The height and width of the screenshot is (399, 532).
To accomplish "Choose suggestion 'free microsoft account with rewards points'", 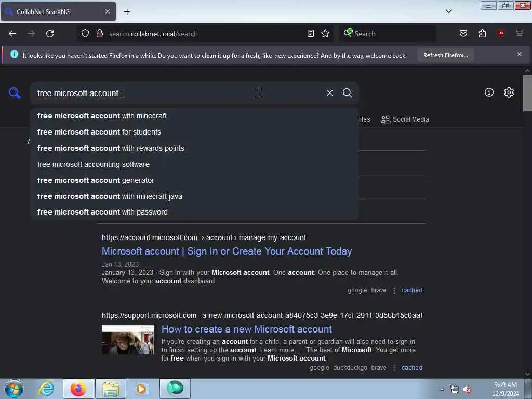I will [194, 148].
